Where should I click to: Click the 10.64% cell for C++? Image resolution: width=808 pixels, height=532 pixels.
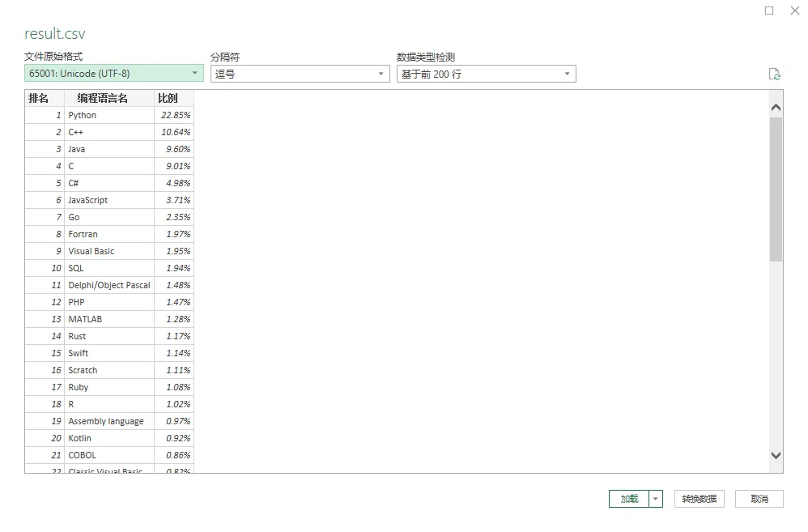[x=176, y=132]
